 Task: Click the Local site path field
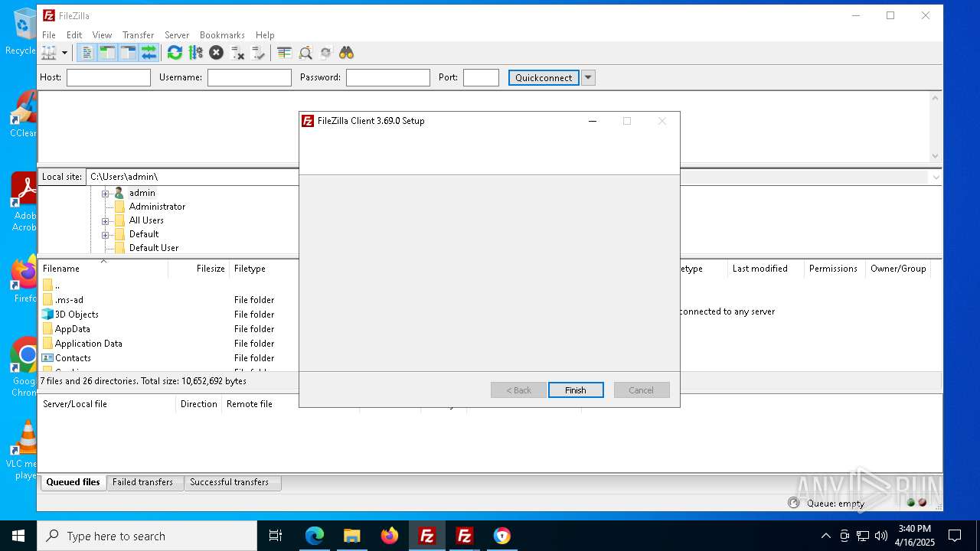tap(192, 177)
